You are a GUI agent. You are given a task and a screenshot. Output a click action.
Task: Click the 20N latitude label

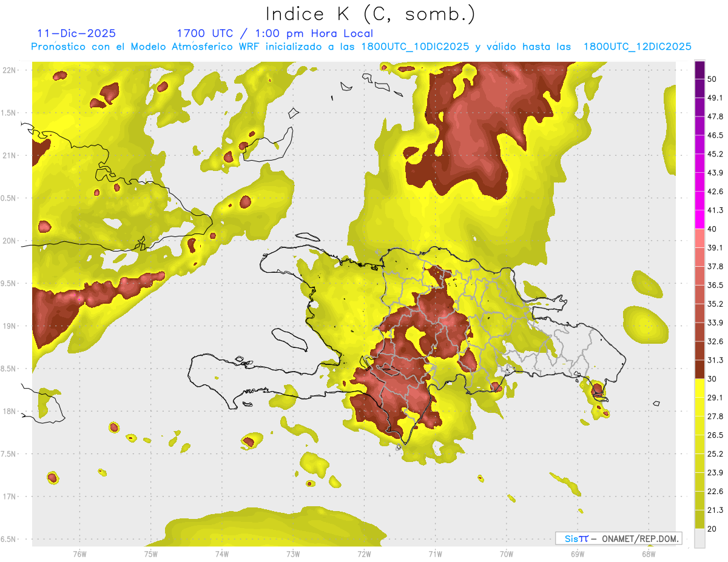10,241
